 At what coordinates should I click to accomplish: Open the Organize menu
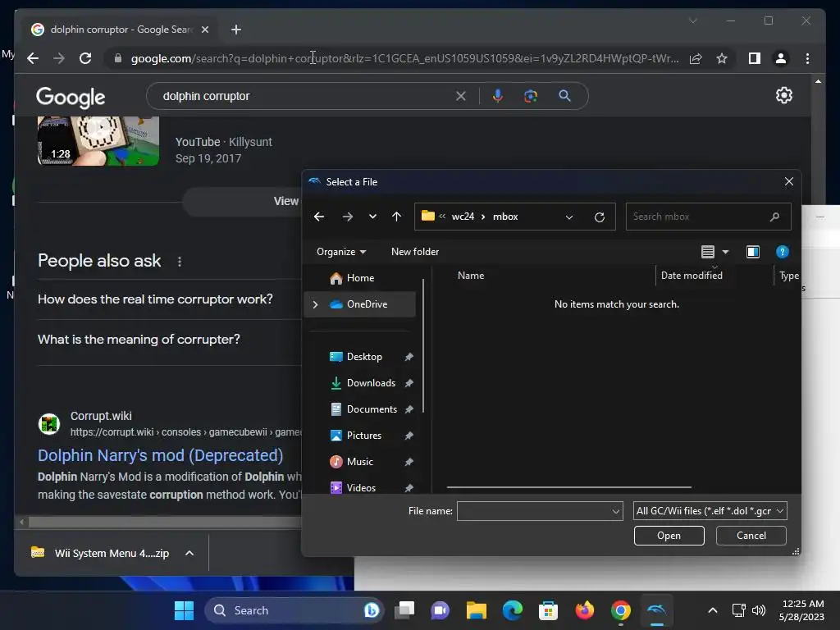point(341,252)
